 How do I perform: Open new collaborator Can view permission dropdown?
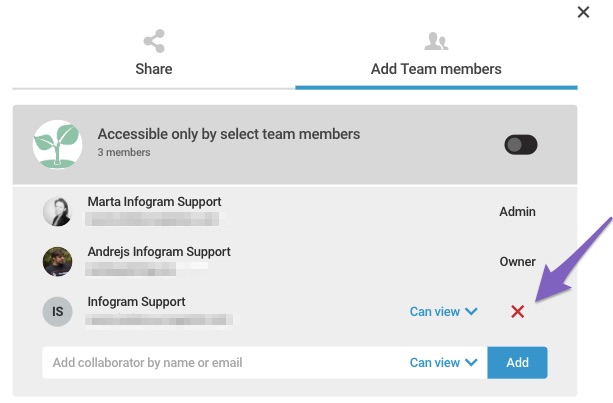pyautogui.click(x=443, y=362)
